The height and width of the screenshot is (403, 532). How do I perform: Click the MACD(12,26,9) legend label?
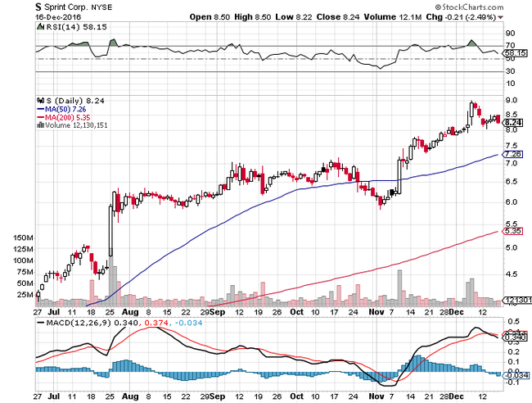click(x=79, y=323)
